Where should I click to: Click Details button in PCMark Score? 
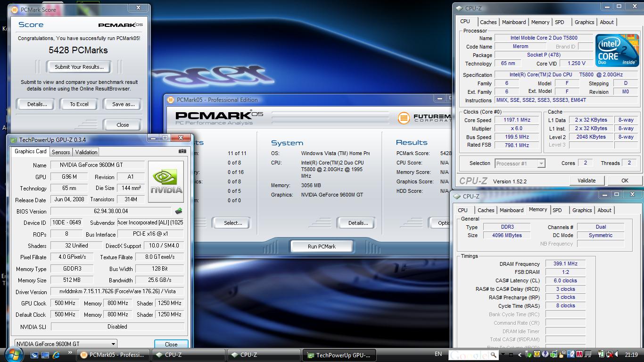pyautogui.click(x=37, y=104)
